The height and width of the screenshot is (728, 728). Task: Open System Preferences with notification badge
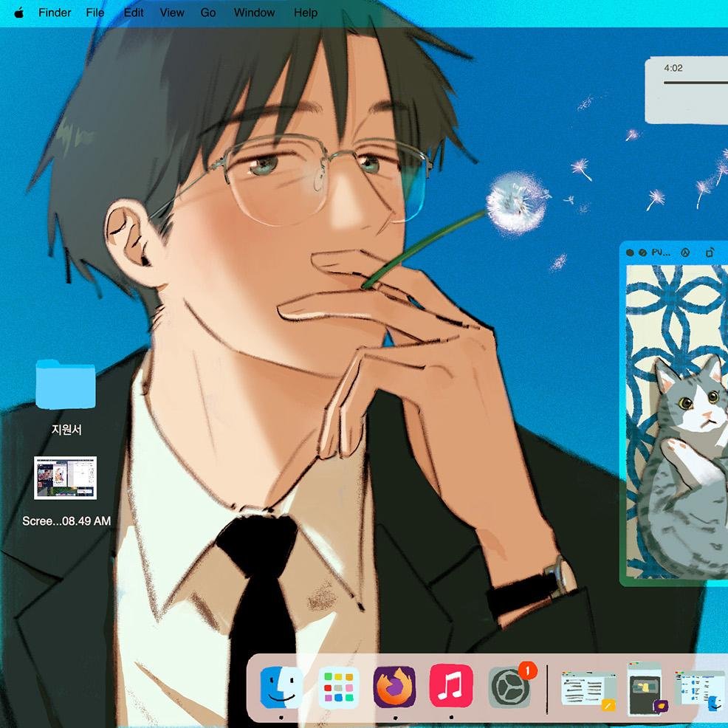click(x=509, y=686)
